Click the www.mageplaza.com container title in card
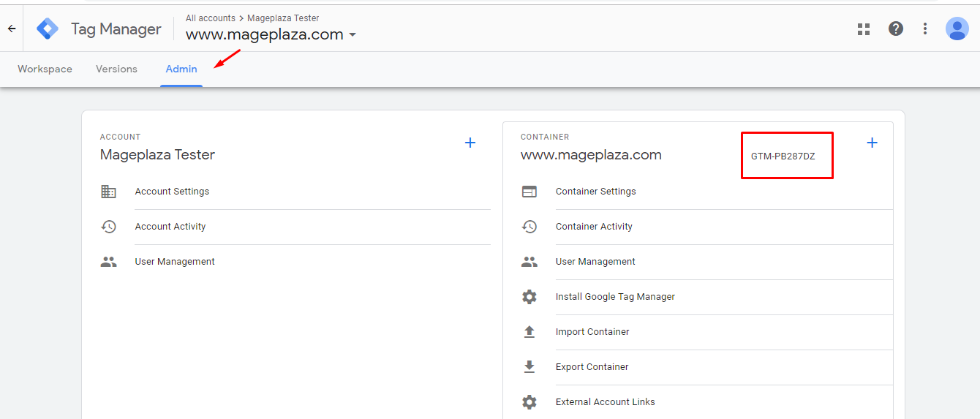The width and height of the screenshot is (980, 419). click(x=591, y=155)
